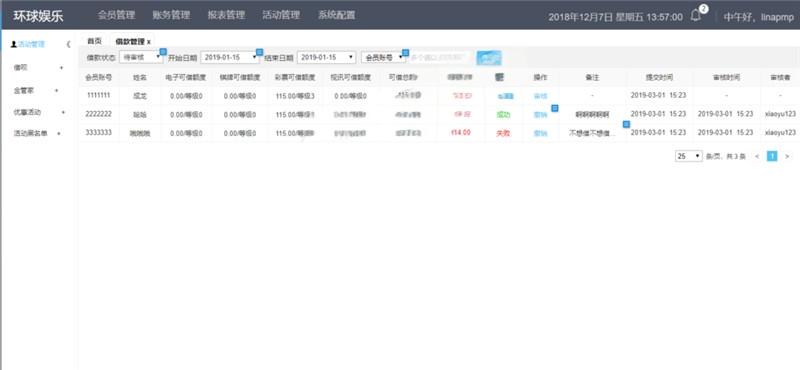This screenshot has width=800, height=370.
Task: Click xiaoyu123 reviewer in row 2222222
Action: 780,114
